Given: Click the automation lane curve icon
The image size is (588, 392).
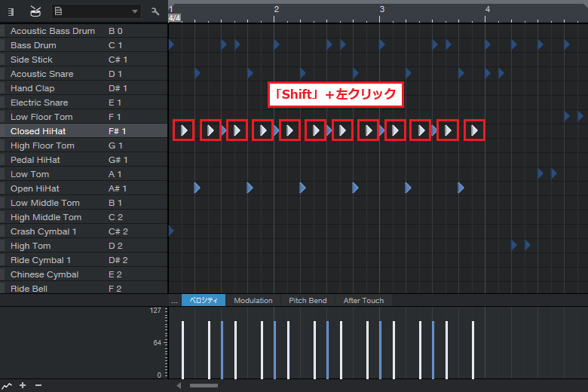Looking at the screenshot, I should click(7, 385).
